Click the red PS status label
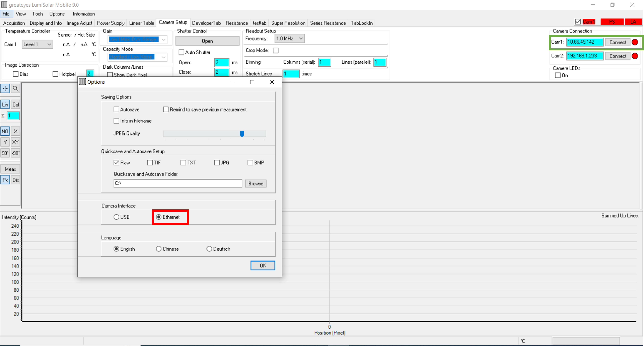This screenshot has height=346, width=644. (612, 22)
